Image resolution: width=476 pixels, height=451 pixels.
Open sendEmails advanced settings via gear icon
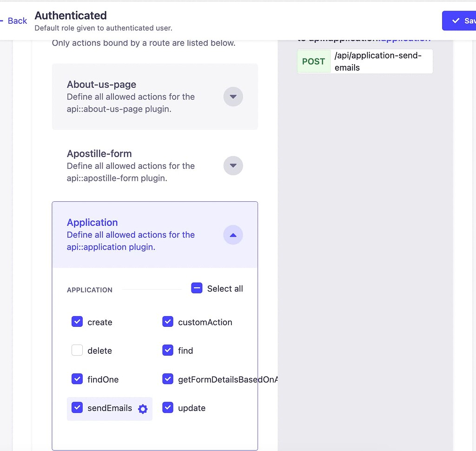pyautogui.click(x=143, y=408)
